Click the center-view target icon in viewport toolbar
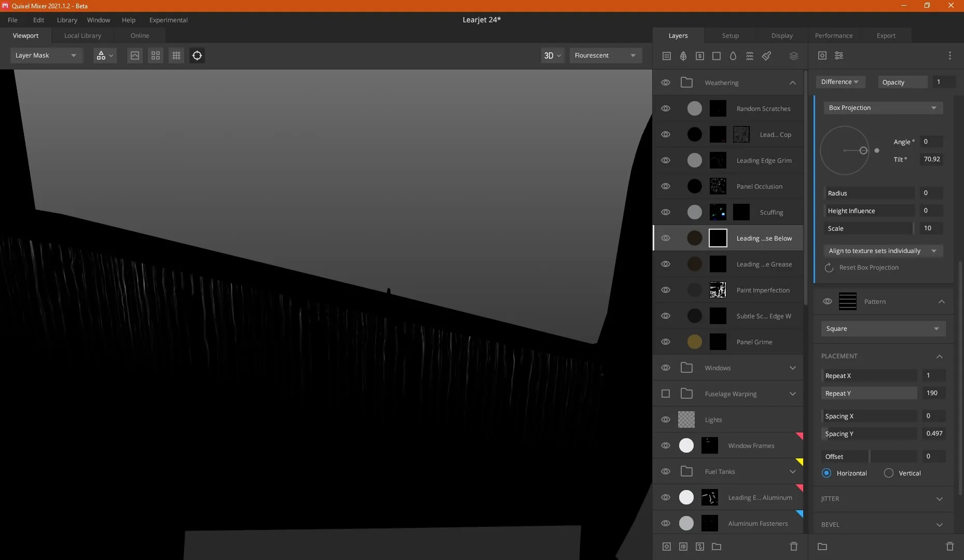The image size is (964, 560). coord(197,55)
